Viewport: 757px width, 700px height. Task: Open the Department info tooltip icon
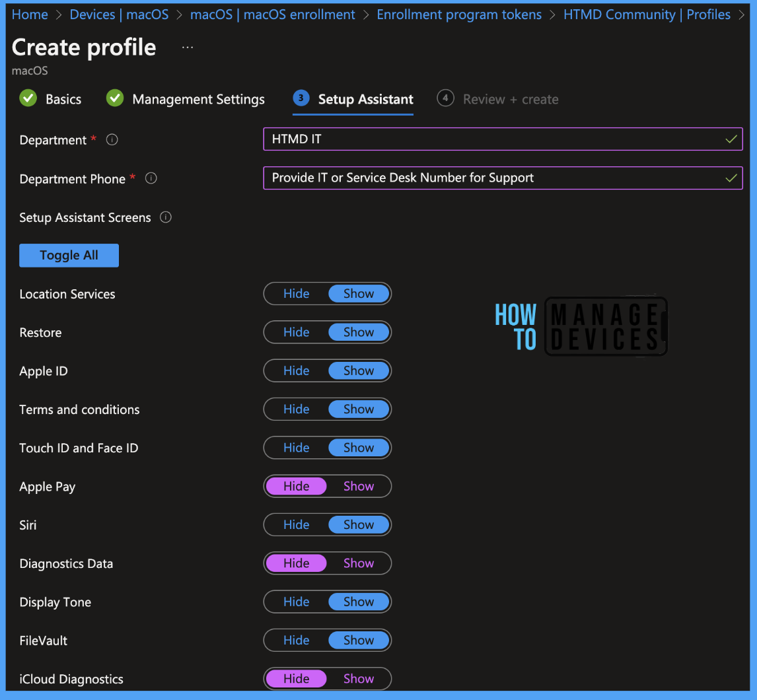point(112,140)
